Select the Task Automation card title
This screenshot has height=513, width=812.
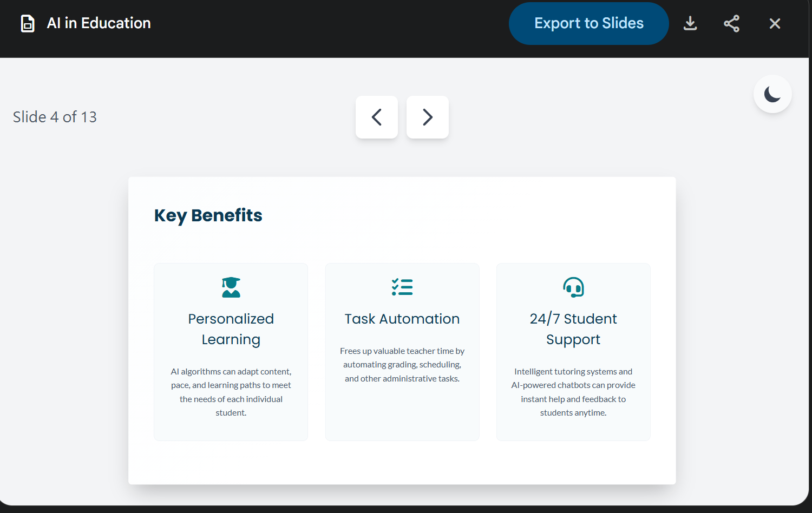[402, 319]
